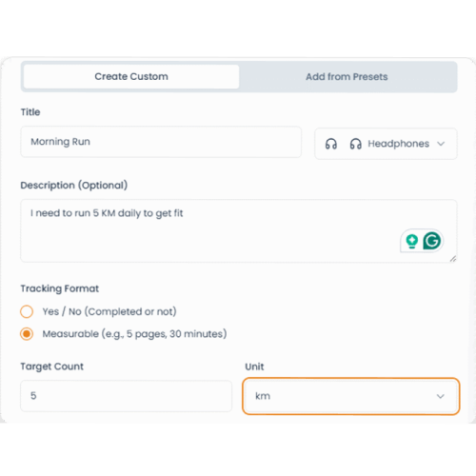Click the standalone headphones preview icon
The height and width of the screenshot is (476, 476).
coord(331,144)
